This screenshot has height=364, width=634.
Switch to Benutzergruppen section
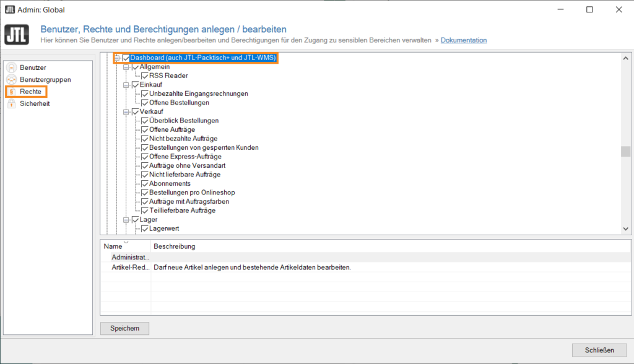(45, 80)
